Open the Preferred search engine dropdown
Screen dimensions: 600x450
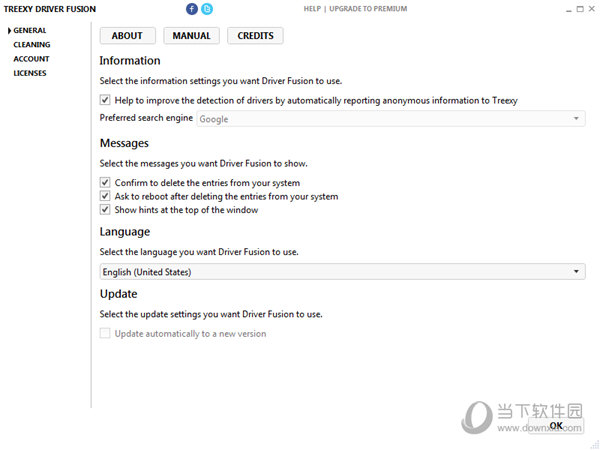pos(391,119)
